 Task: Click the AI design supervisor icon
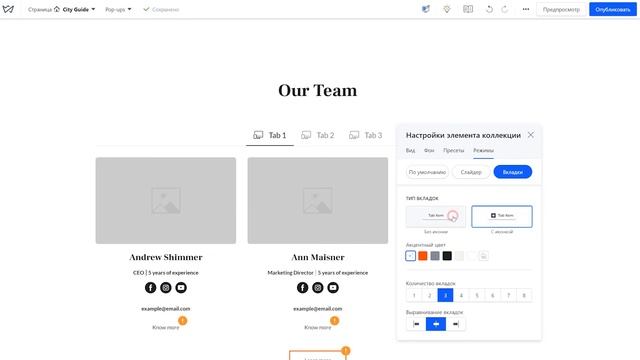426,9
